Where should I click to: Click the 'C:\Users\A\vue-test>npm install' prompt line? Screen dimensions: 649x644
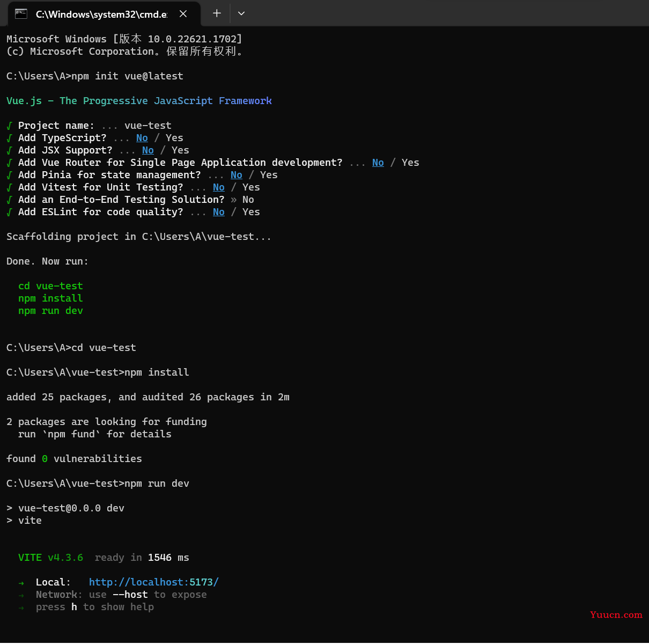[98, 372]
